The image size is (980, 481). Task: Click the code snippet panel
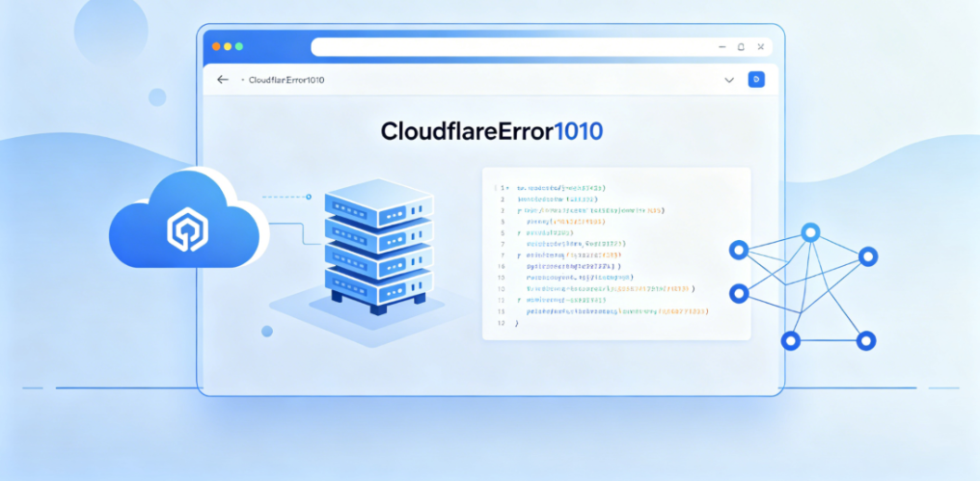click(x=616, y=254)
